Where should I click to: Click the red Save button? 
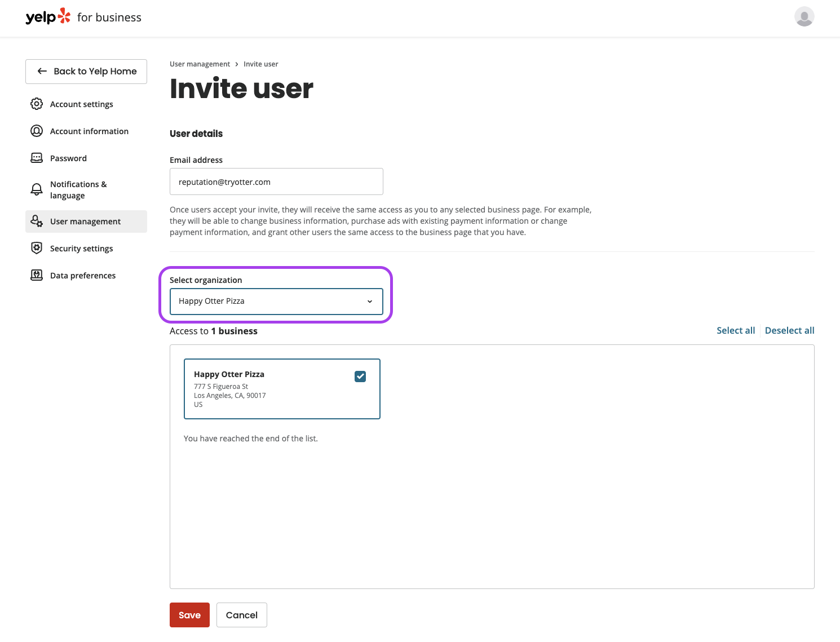[x=189, y=615]
